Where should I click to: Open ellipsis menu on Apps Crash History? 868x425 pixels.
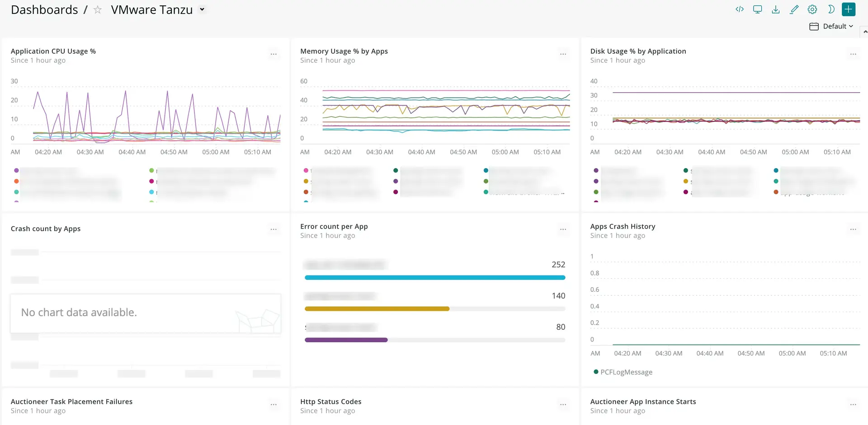click(x=853, y=229)
